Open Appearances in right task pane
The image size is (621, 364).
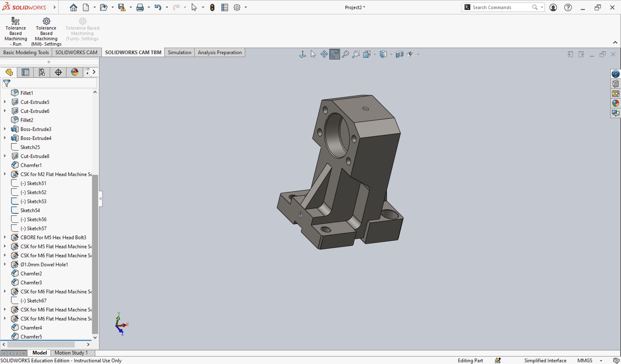[615, 103]
